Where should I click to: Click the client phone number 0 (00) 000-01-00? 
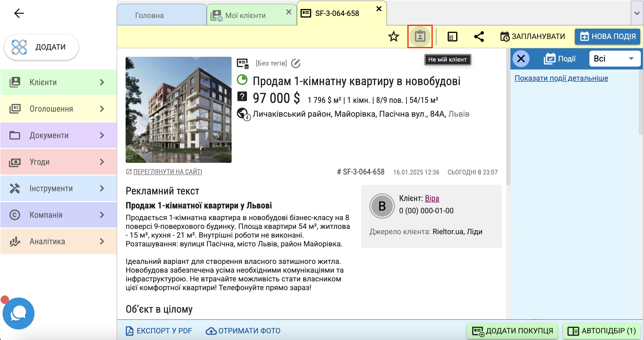click(x=426, y=211)
